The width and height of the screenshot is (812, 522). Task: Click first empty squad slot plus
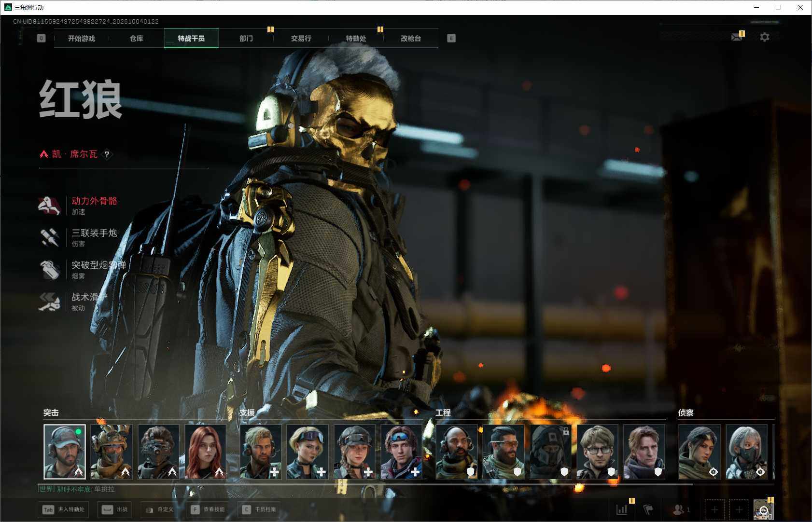tap(715, 509)
